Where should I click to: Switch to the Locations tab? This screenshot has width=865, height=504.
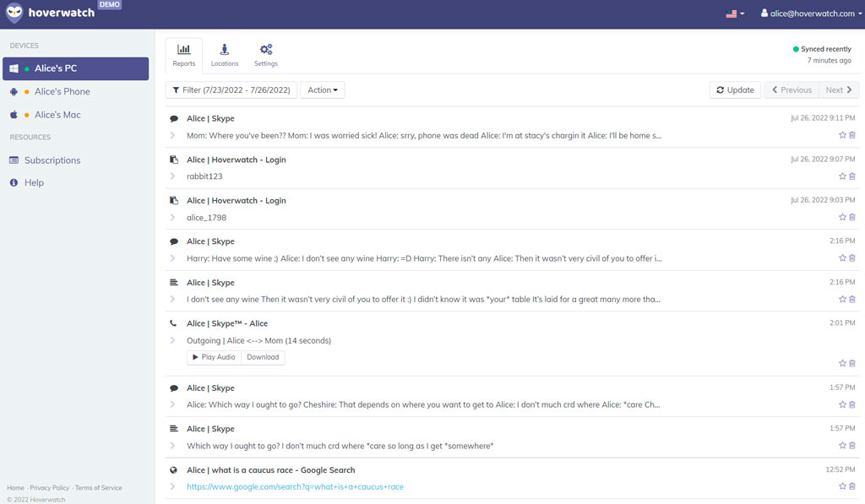coord(225,55)
